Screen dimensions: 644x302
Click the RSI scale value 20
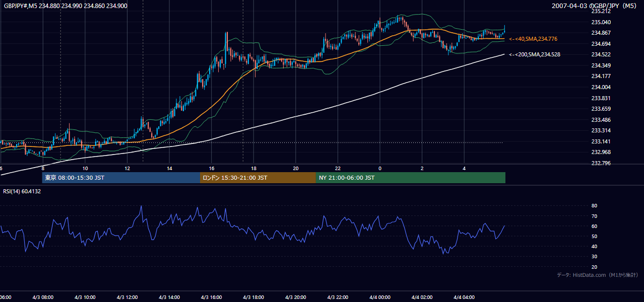pyautogui.click(x=594, y=267)
